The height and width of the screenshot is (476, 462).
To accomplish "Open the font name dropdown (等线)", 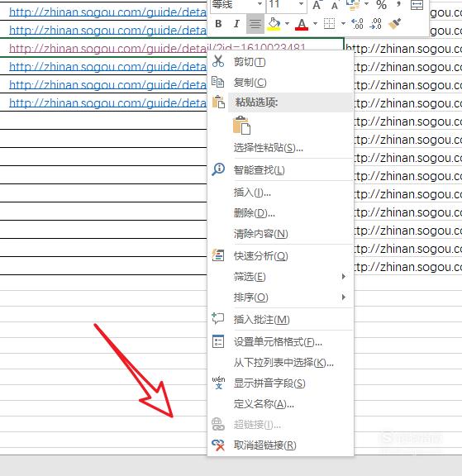I will pos(260,4).
